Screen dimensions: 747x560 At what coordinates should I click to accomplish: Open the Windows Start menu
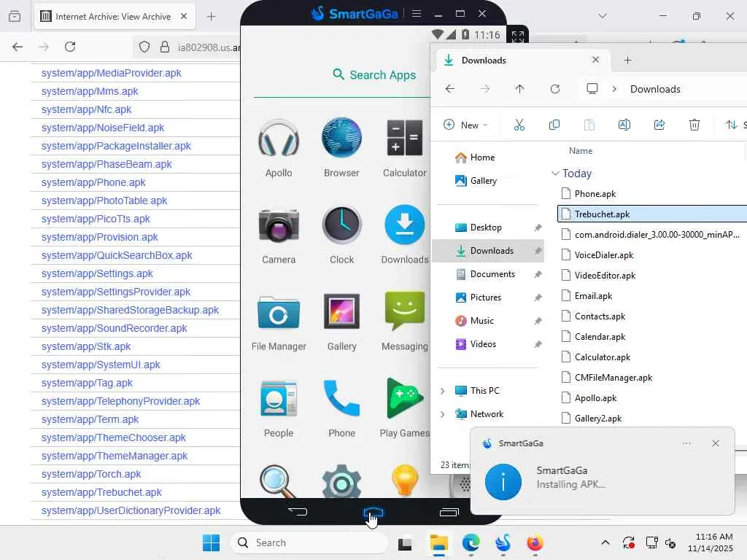pyautogui.click(x=211, y=542)
